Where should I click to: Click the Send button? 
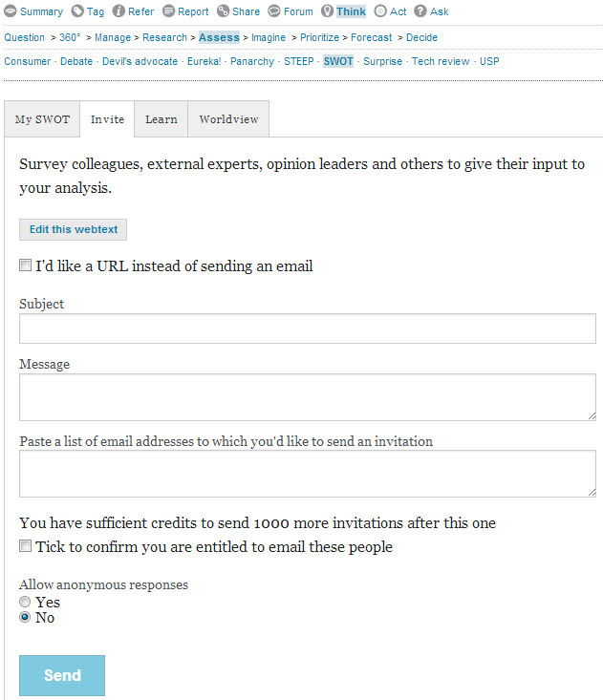(62, 675)
